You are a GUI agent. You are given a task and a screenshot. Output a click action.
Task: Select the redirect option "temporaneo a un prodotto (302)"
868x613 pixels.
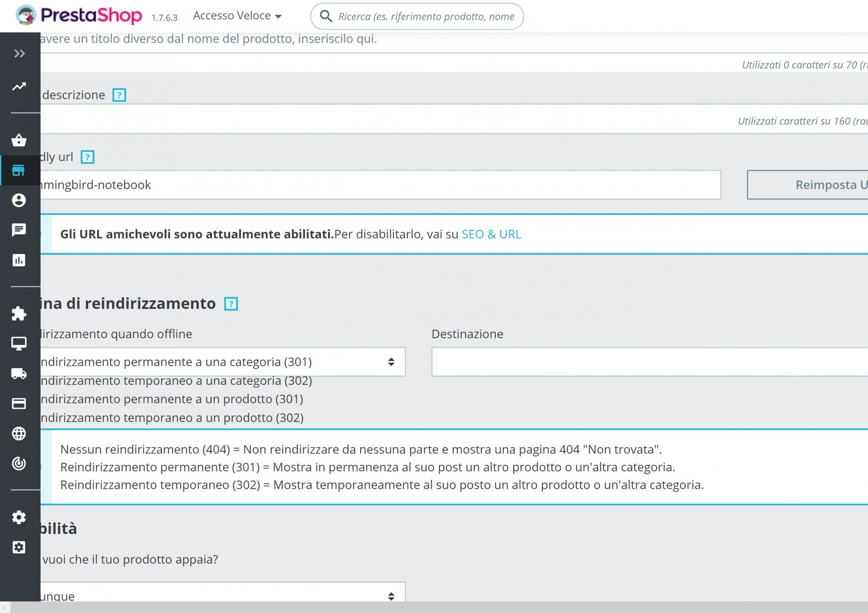pos(172,418)
